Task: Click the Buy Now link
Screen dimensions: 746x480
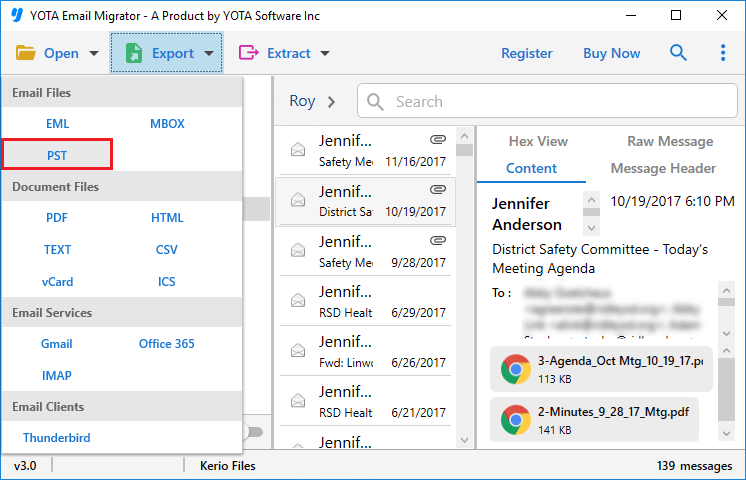Action: tap(612, 53)
